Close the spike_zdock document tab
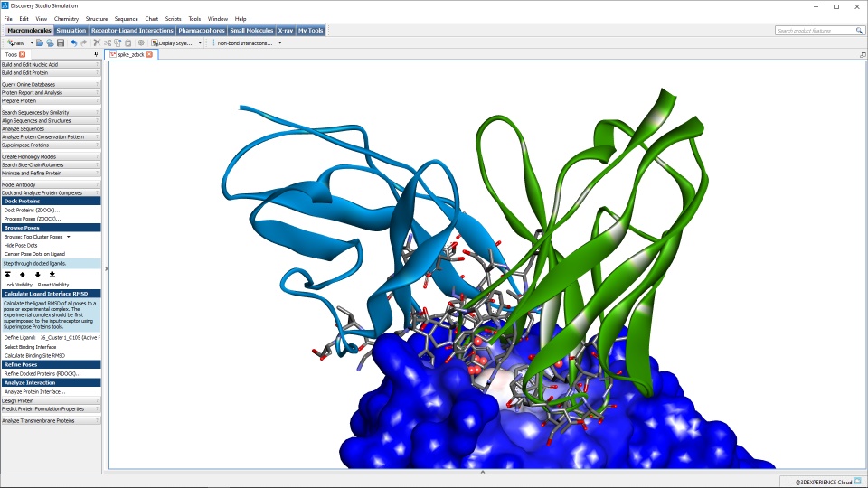868x488 pixels. (149, 54)
